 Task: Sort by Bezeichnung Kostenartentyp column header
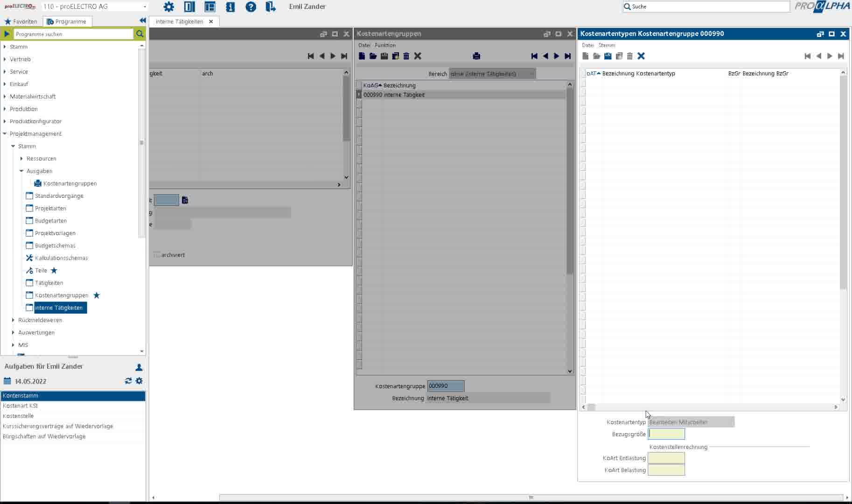pyautogui.click(x=638, y=73)
